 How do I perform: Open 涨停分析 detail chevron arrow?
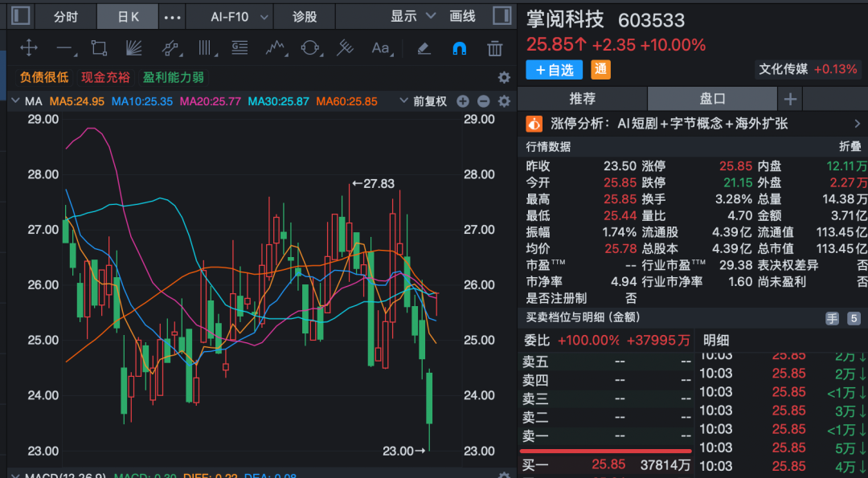tap(857, 124)
